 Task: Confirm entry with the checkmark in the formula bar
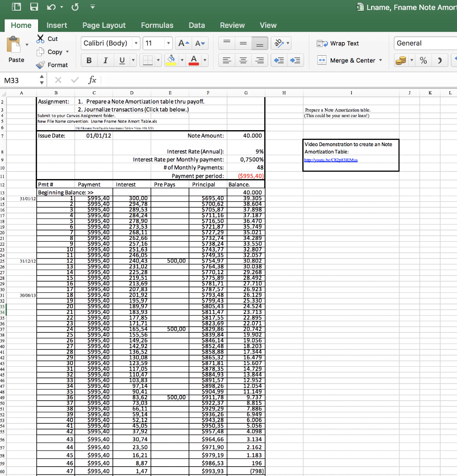click(75, 80)
